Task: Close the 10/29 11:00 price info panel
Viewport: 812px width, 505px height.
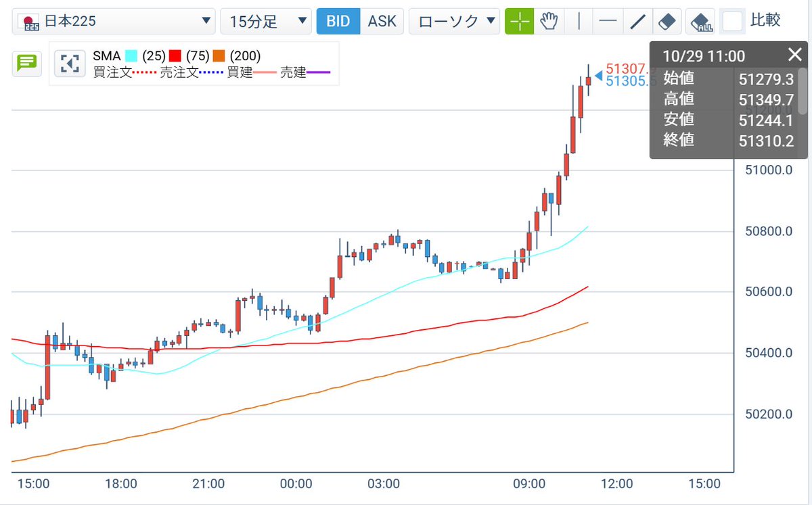Action: [x=794, y=55]
